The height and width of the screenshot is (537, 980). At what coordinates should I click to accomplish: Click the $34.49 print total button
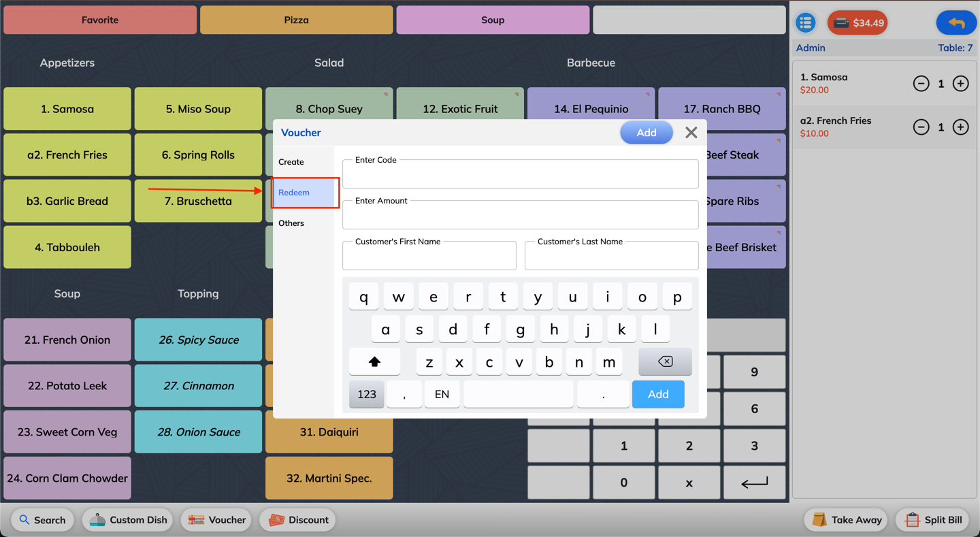coord(857,23)
